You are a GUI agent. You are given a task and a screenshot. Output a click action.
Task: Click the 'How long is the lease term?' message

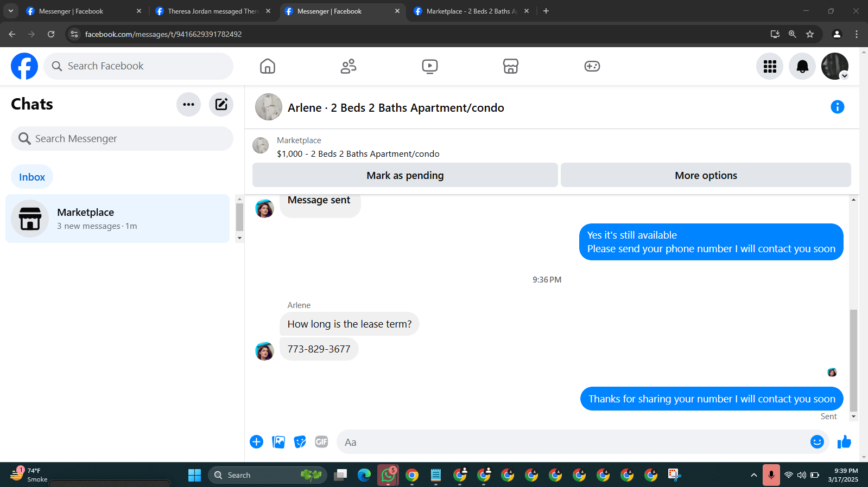(350, 324)
